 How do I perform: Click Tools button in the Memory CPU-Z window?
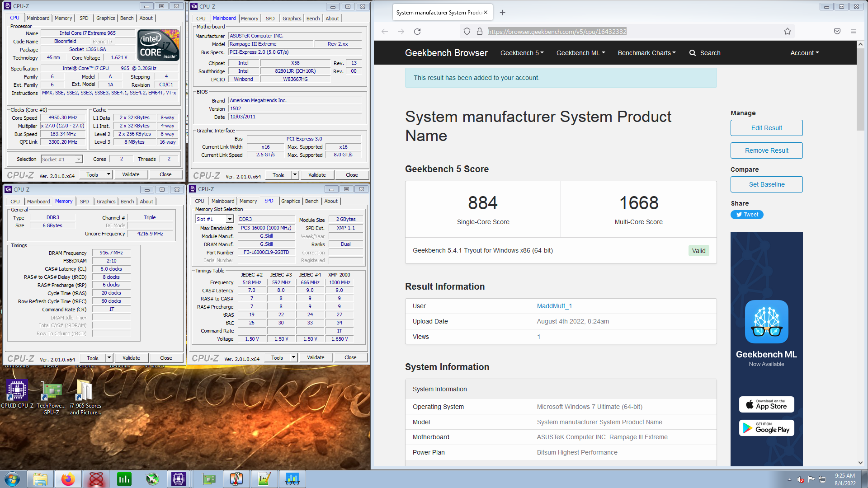tap(93, 358)
